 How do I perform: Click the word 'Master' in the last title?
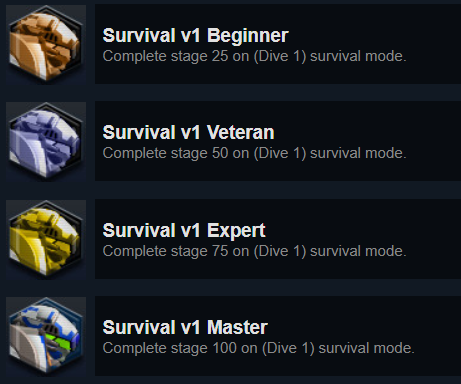[237, 327]
